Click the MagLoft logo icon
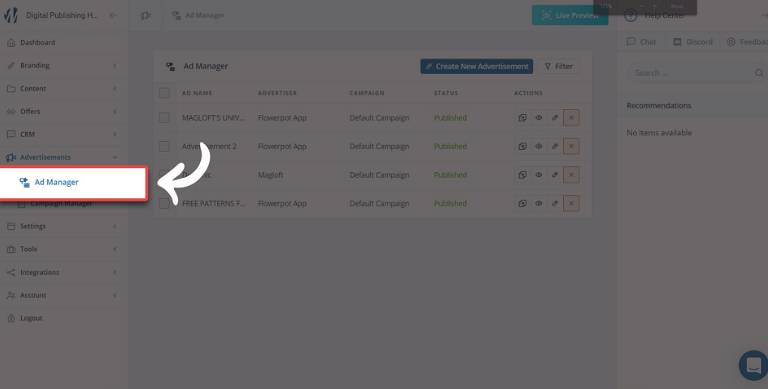768x389 pixels. pos(10,15)
